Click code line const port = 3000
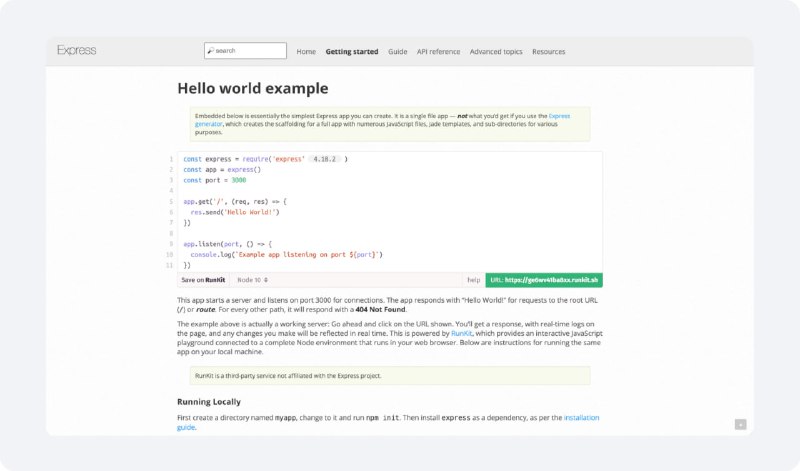Image resolution: width=800 pixels, height=471 pixels. [215, 180]
